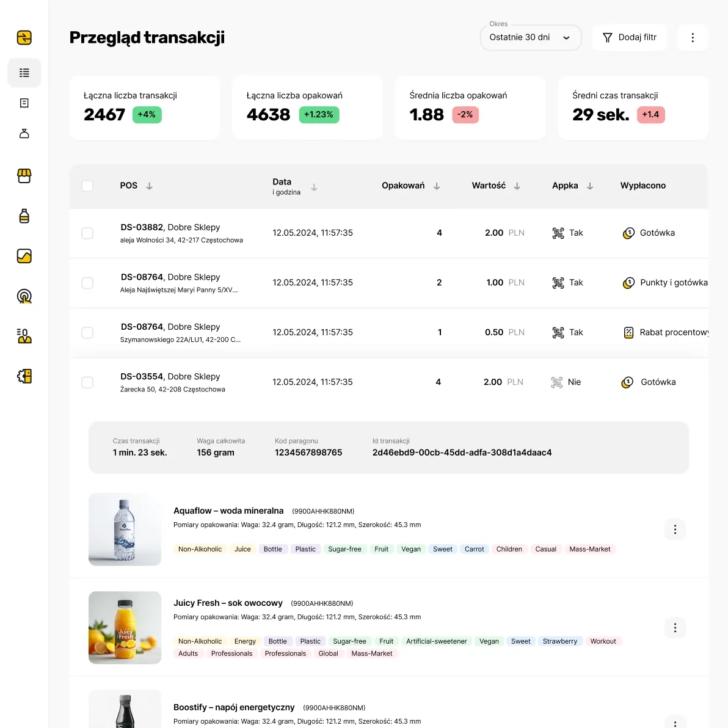This screenshot has width=728, height=728.
Task: Click the Boostify napój energetyczny title
Action: 234,708
